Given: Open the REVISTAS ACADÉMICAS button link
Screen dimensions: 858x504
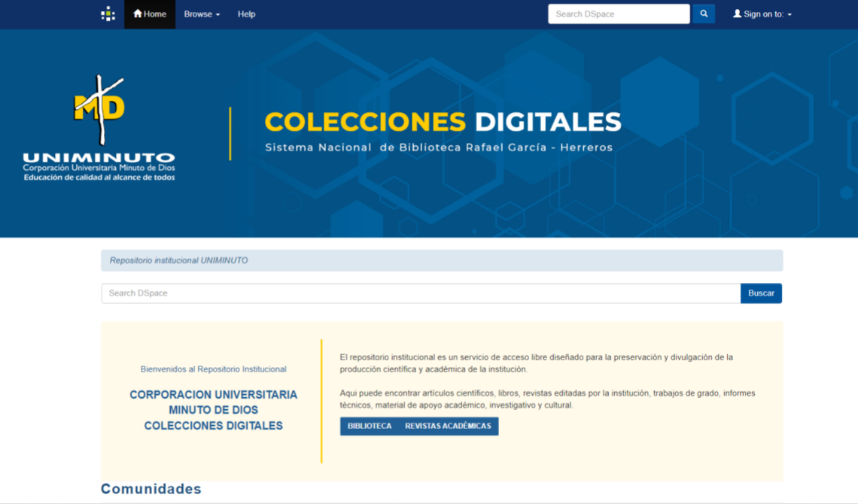Looking at the screenshot, I should (448, 427).
